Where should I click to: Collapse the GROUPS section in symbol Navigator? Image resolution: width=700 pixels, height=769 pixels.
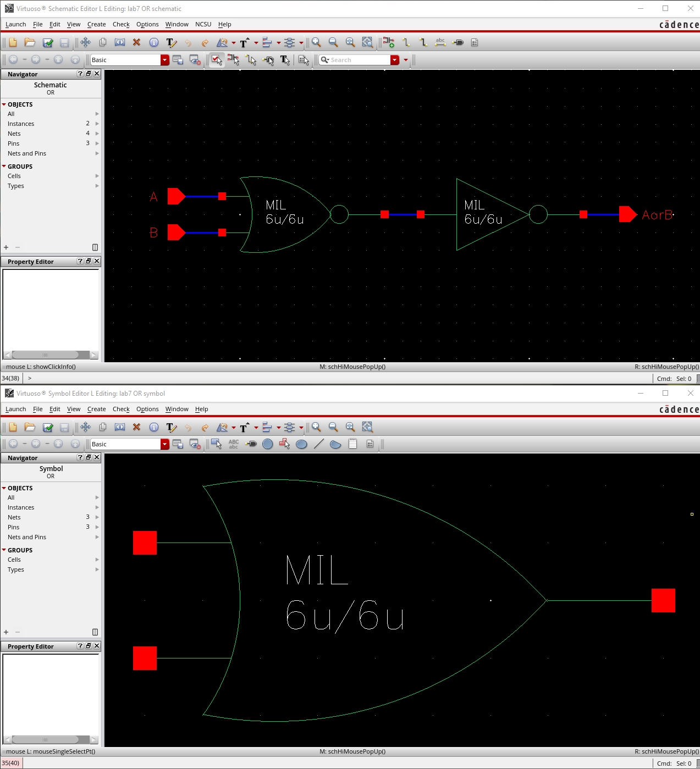pos(4,550)
